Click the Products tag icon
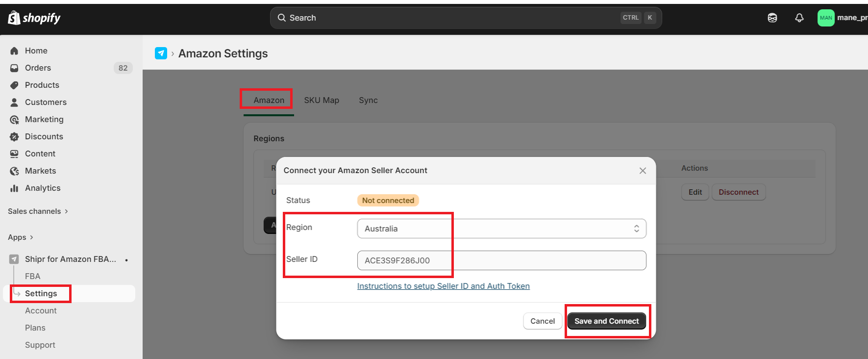 14,85
